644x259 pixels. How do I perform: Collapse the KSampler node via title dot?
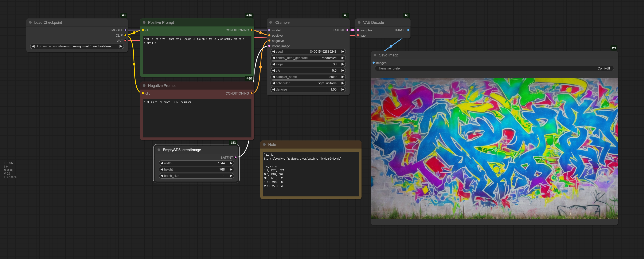point(270,23)
